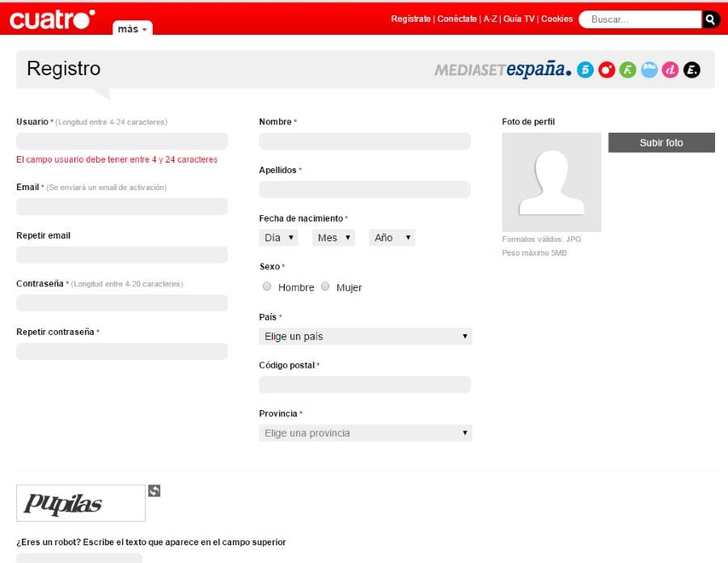Click the Cuatro logo in header
The height and width of the screenshot is (563, 728).
pyautogui.click(x=53, y=19)
